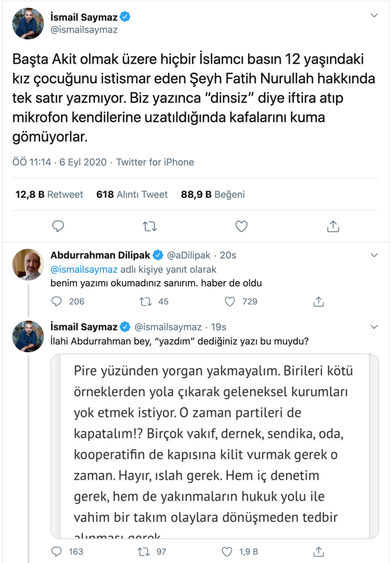Click the share icon on the bottom tweet
Viewport: 392px width, 563px height.
coord(318,551)
